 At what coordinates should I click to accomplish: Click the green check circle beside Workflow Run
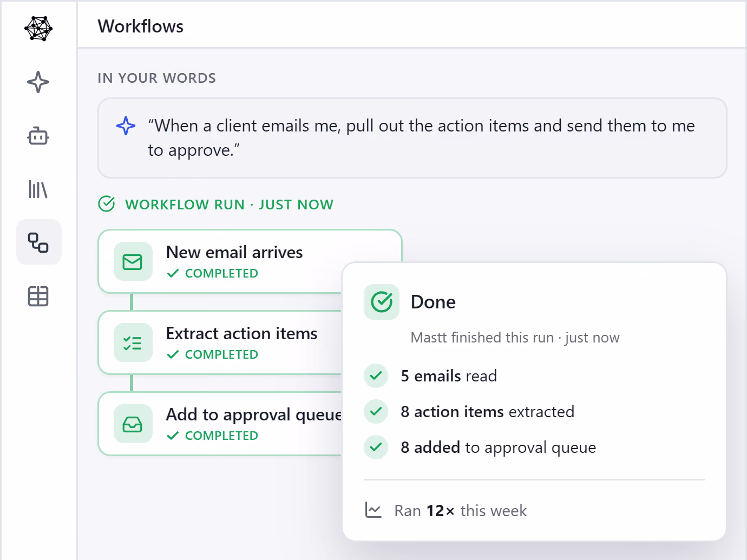107,204
